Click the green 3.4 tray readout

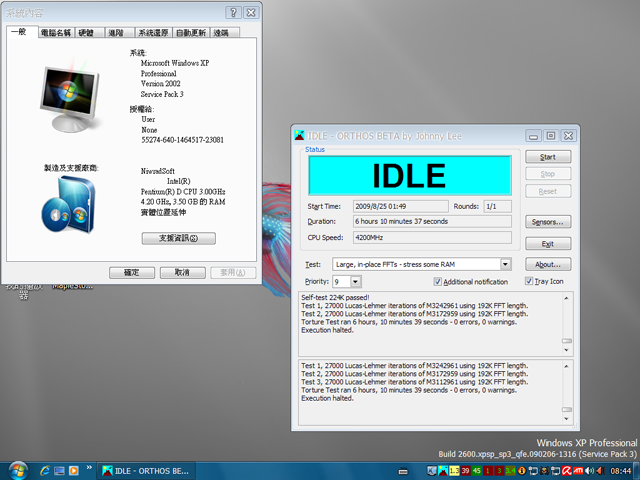coord(510,471)
